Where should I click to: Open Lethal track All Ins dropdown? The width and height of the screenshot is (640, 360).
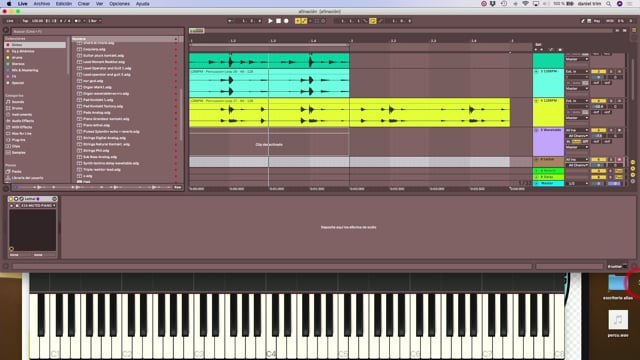click(577, 160)
